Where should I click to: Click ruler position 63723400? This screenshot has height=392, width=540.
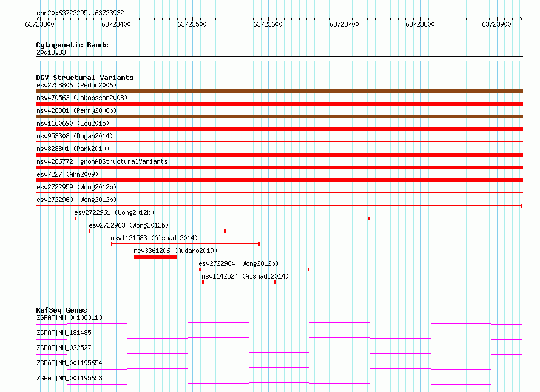pos(116,24)
